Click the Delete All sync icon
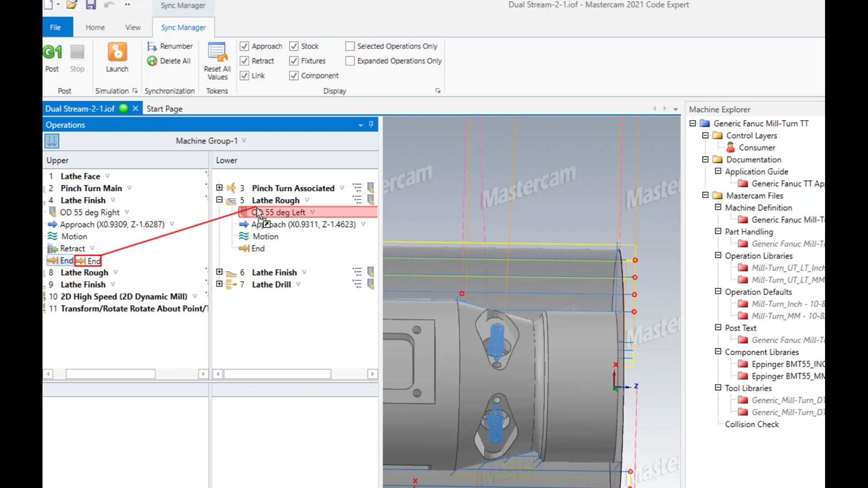 [152, 61]
